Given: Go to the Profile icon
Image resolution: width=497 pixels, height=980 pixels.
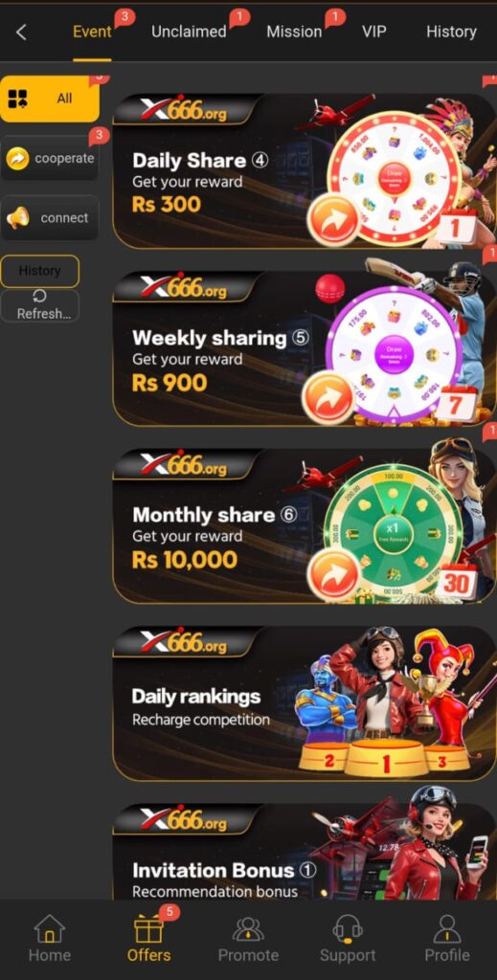Looking at the screenshot, I should [447, 928].
